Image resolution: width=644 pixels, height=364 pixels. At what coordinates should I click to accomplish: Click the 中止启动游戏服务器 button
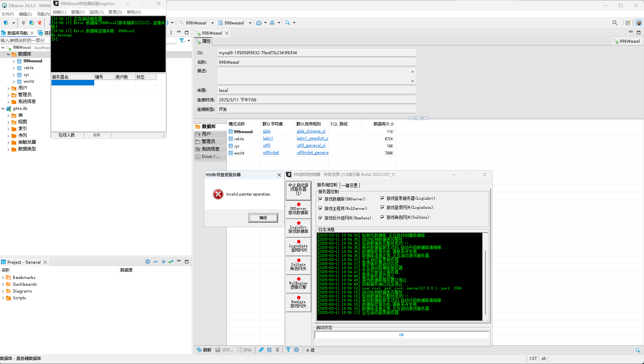click(x=298, y=190)
